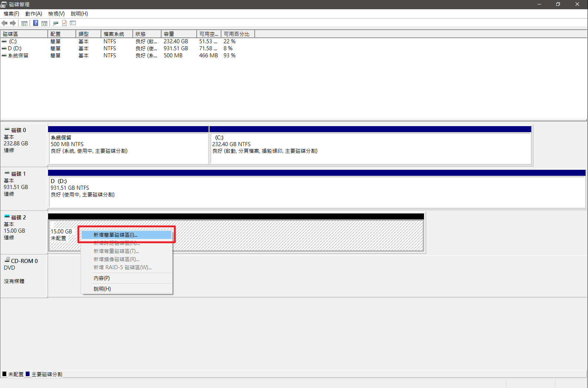Click the Forward arrow toolbar icon

pyautogui.click(x=13, y=23)
